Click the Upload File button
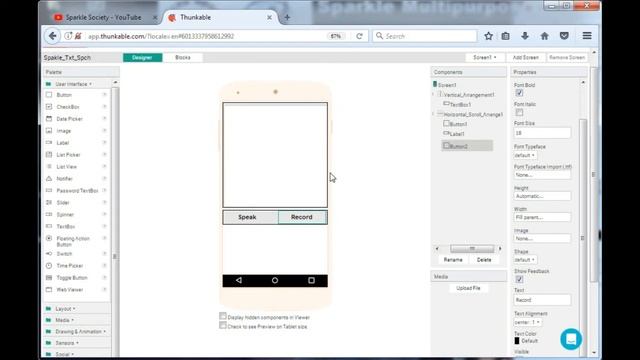 tap(468, 288)
